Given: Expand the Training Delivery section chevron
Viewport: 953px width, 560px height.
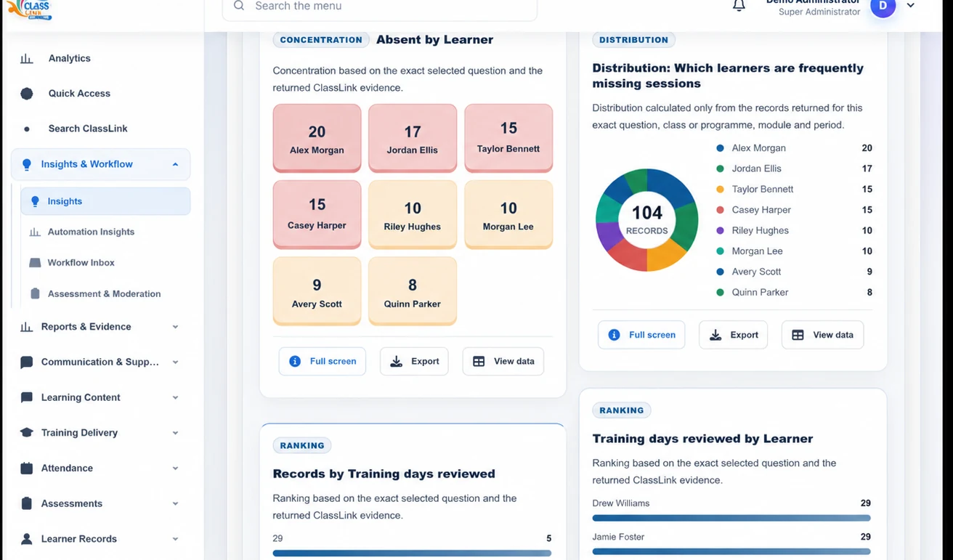Looking at the screenshot, I should [175, 433].
